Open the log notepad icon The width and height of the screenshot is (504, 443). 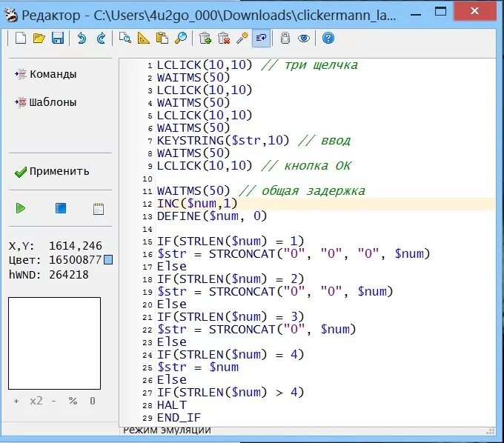click(x=99, y=209)
